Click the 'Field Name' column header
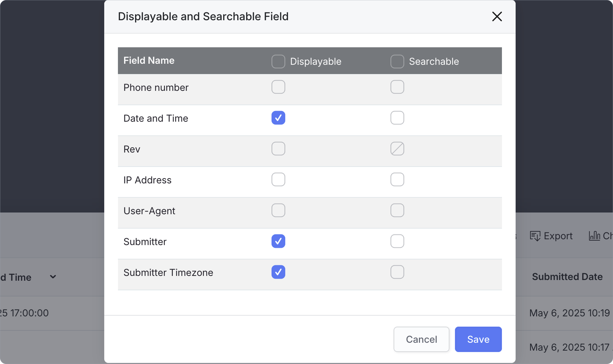 (149, 61)
